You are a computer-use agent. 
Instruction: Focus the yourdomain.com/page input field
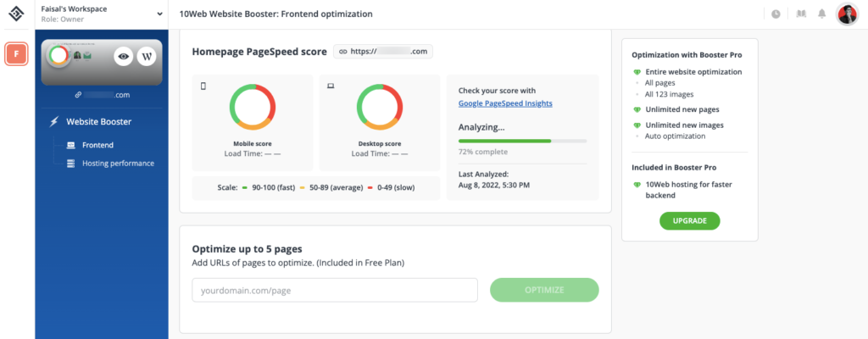coord(335,290)
